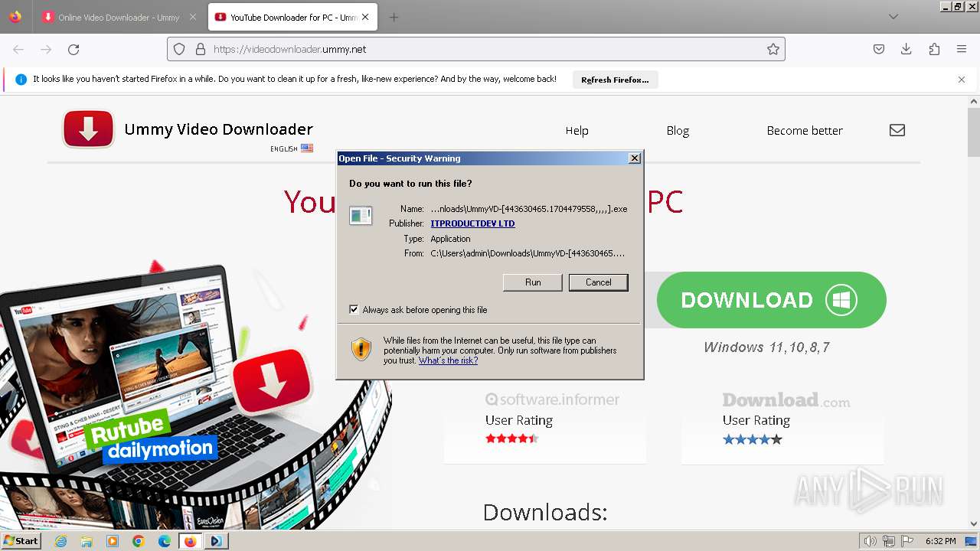The height and width of the screenshot is (551, 980).
Task: Click the green DOWNLOAD button
Action: coord(771,300)
